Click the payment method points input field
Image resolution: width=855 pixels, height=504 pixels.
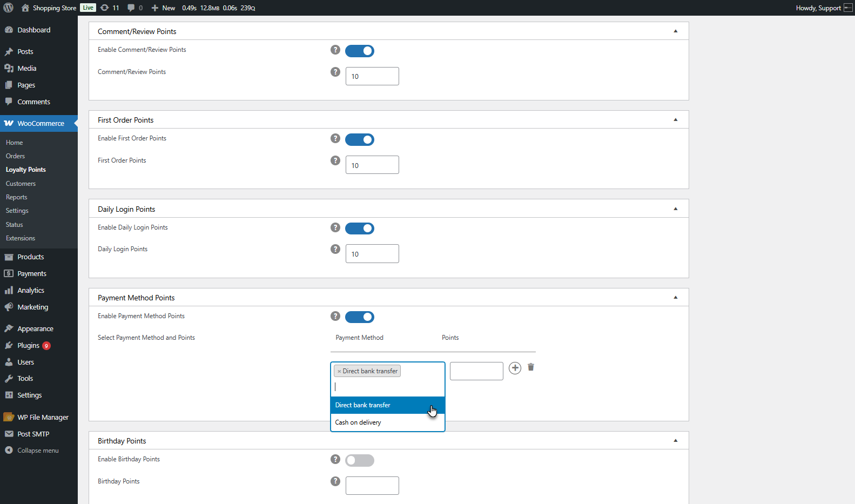coord(476,371)
